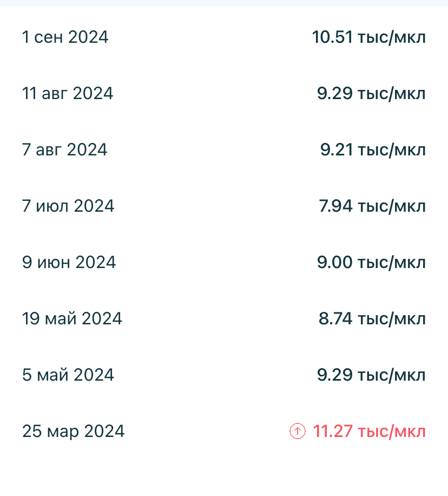This screenshot has height=496, width=448.
Task: Select the red 11.27 elevated value
Action: (369, 432)
